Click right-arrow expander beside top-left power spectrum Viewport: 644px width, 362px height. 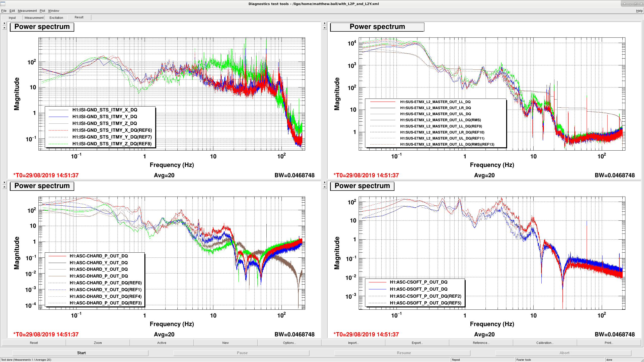(4, 23)
